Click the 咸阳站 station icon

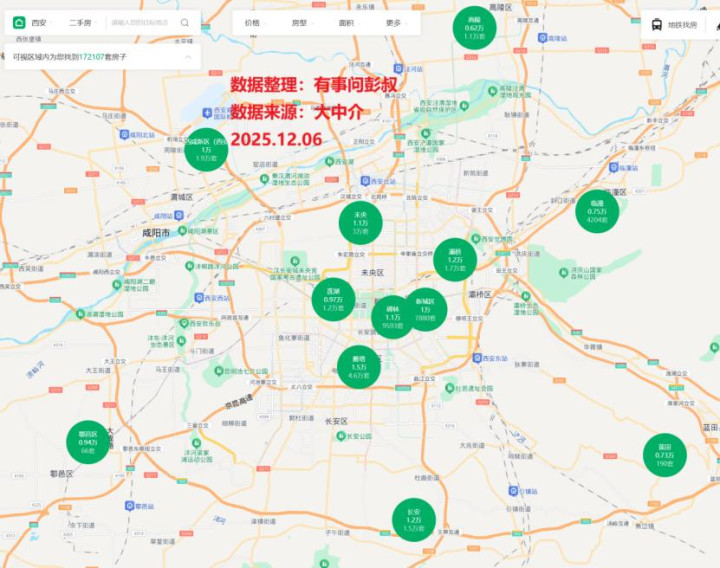[x=179, y=215]
